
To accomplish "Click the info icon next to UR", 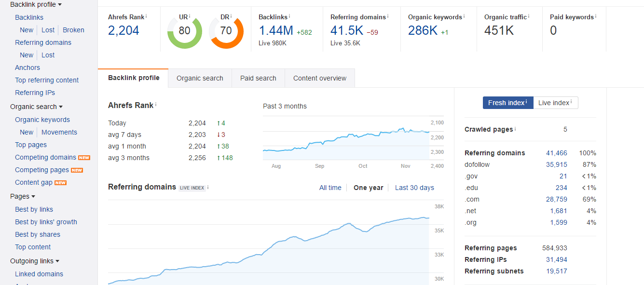I will (x=190, y=16).
